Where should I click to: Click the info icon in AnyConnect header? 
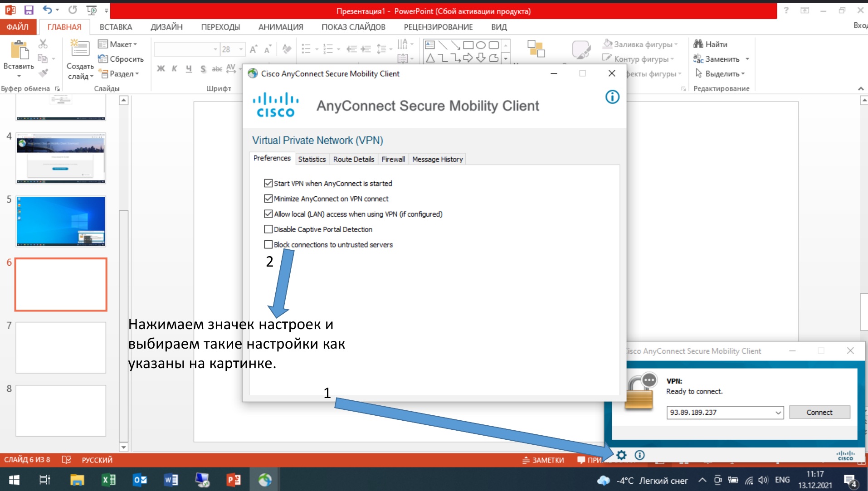pyautogui.click(x=612, y=97)
